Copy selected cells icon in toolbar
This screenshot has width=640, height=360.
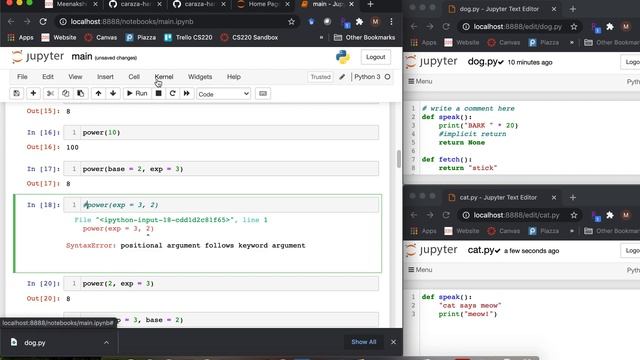click(65, 93)
